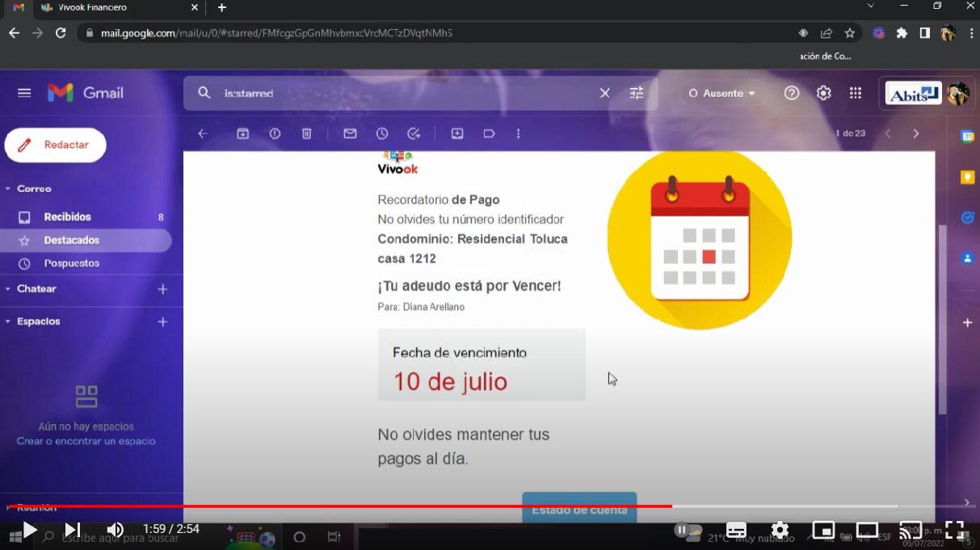980x550 pixels.
Task: Open Google Calendar in side panel
Action: tap(967, 136)
